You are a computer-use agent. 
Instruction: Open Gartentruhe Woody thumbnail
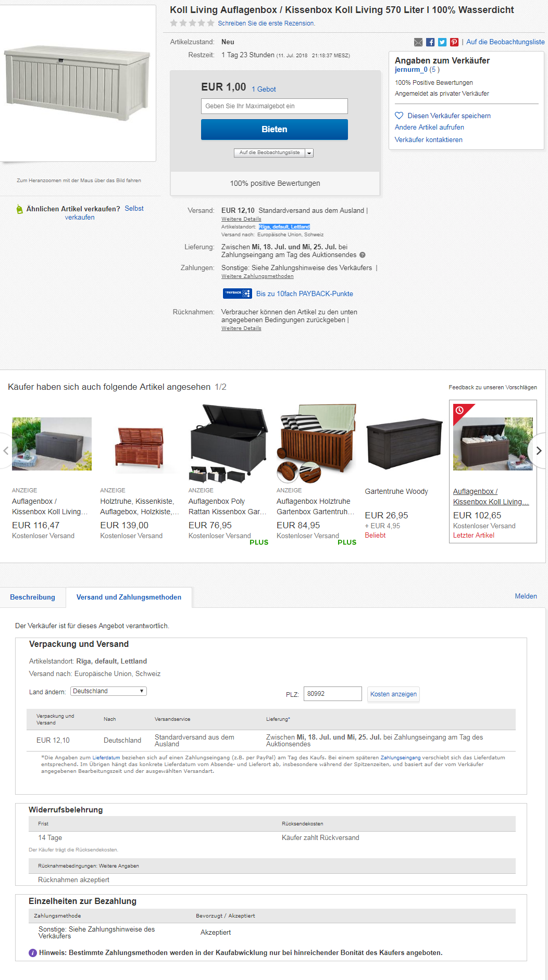(404, 444)
